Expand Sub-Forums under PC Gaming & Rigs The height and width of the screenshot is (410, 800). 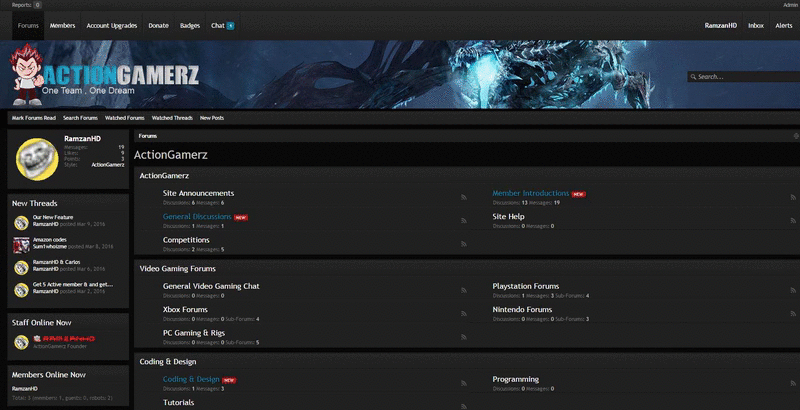pos(243,342)
